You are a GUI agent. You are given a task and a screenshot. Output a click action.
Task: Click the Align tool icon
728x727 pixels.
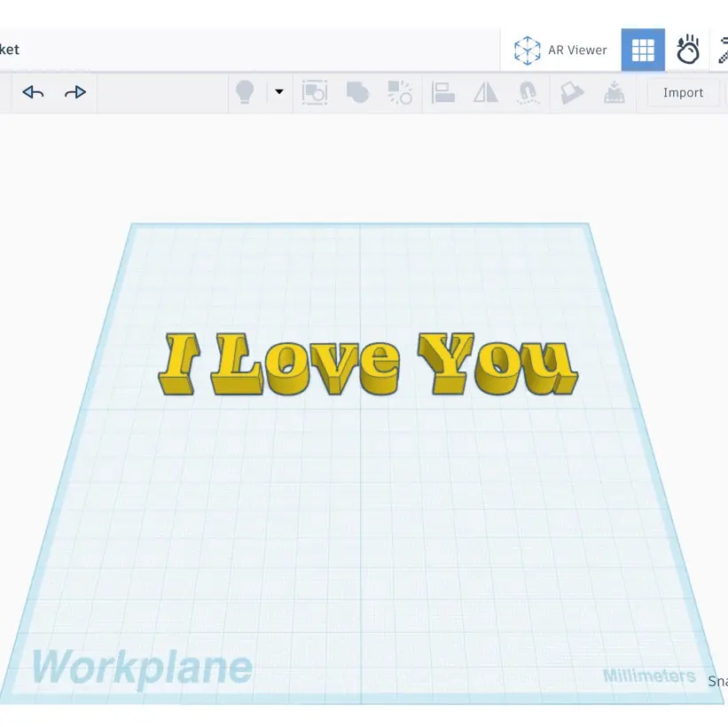pyautogui.click(x=443, y=92)
